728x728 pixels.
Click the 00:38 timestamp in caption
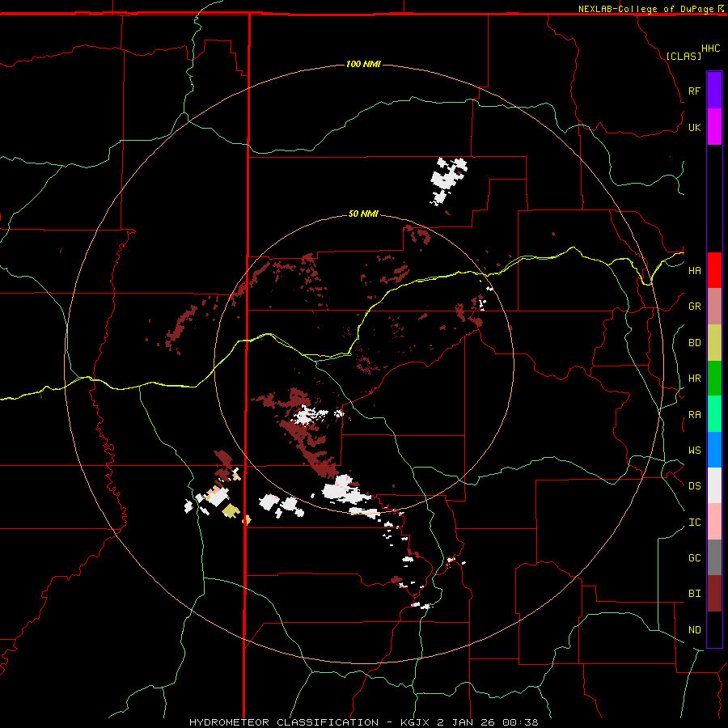(x=521, y=722)
